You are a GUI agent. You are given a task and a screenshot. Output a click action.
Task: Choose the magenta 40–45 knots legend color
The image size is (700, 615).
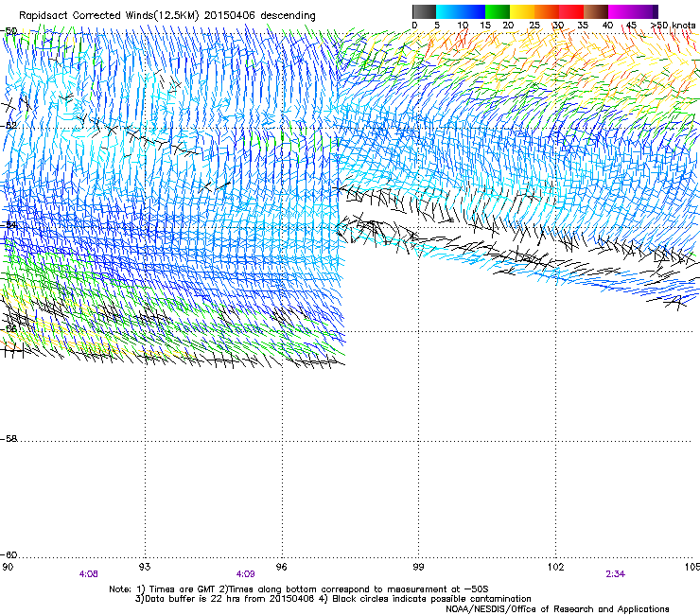[621, 11]
